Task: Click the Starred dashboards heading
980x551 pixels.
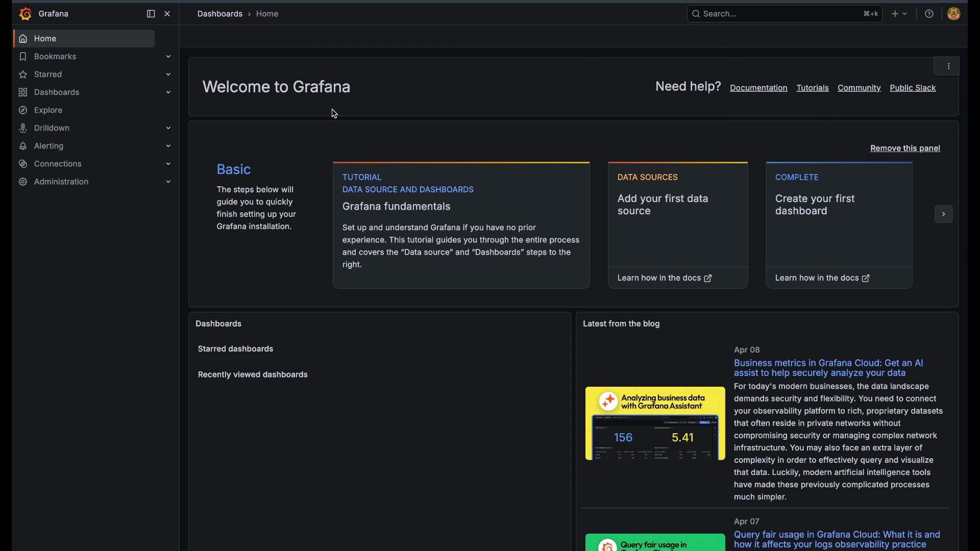Action: [x=236, y=349]
